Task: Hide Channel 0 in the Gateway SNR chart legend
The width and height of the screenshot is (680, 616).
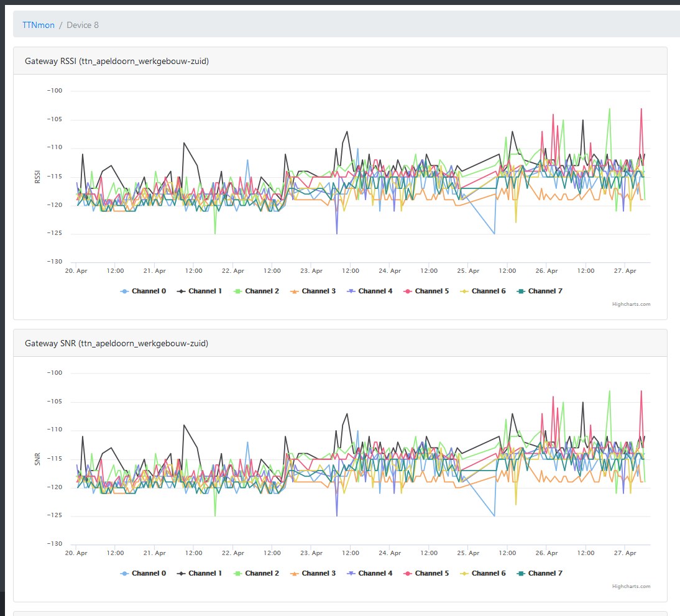Action: coord(143,574)
